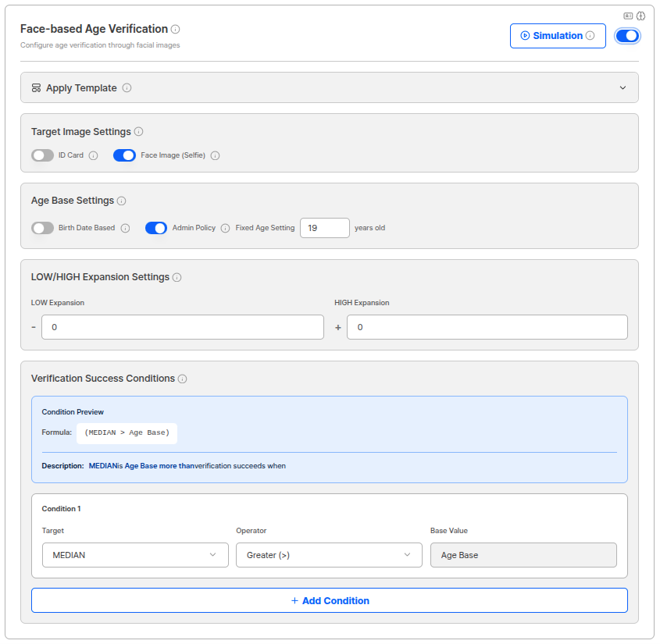
Task: Enable the Birth Date Based toggle
Action: [x=42, y=227]
